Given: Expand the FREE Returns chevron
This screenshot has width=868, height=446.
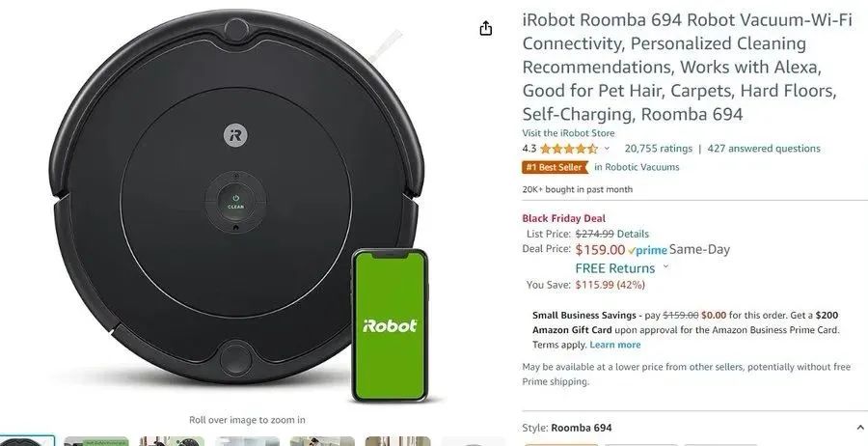Looking at the screenshot, I should 665,266.
